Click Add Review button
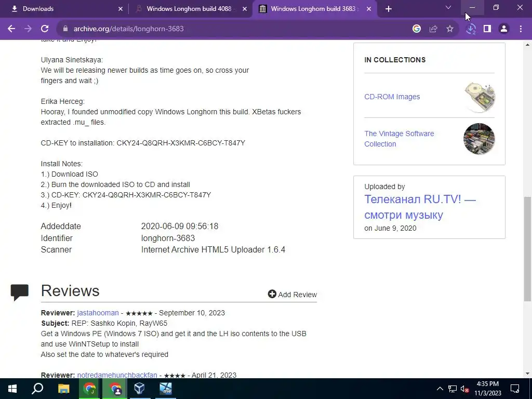 (x=292, y=294)
